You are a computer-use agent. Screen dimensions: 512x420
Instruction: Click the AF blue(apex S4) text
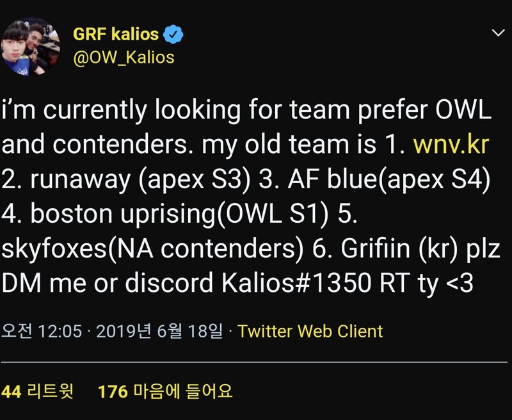389,180
